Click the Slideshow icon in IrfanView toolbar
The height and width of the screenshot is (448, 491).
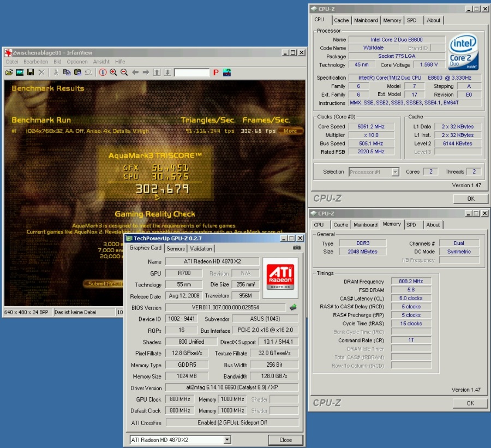20,73
